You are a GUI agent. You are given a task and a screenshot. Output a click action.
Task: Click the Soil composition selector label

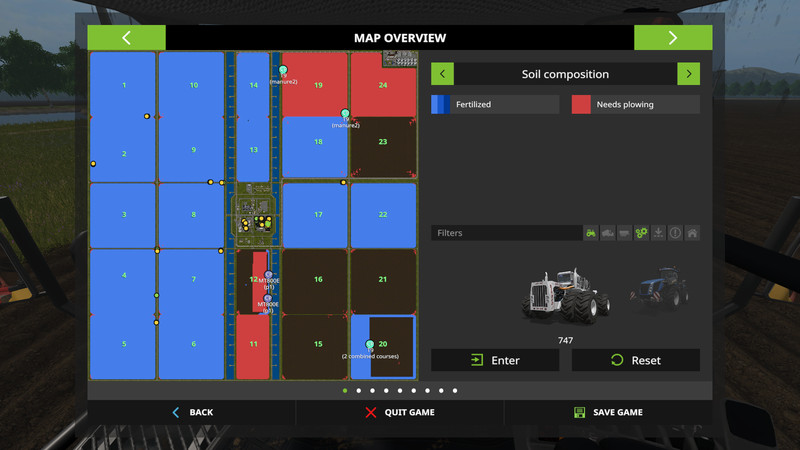[565, 74]
